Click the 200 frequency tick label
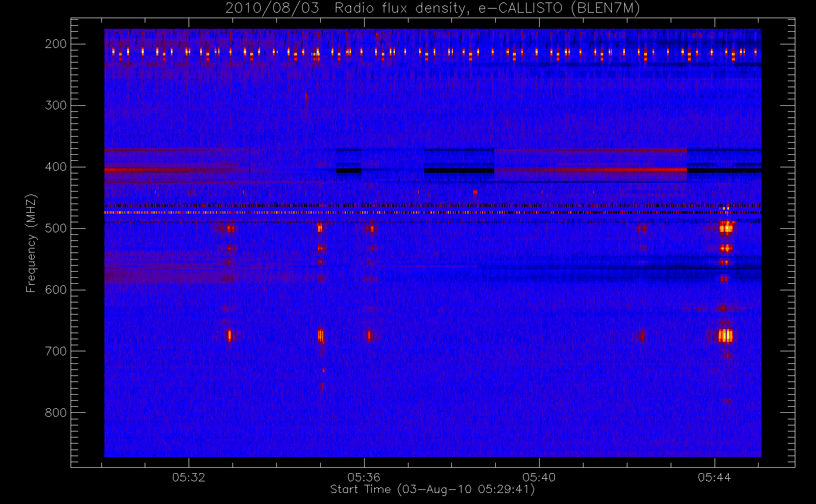Screen dimensions: 816x504 (x=55, y=44)
